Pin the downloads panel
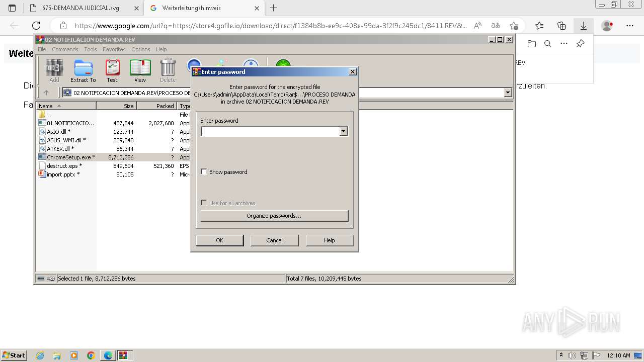Viewport: 644px width, 362px height. click(x=580, y=44)
